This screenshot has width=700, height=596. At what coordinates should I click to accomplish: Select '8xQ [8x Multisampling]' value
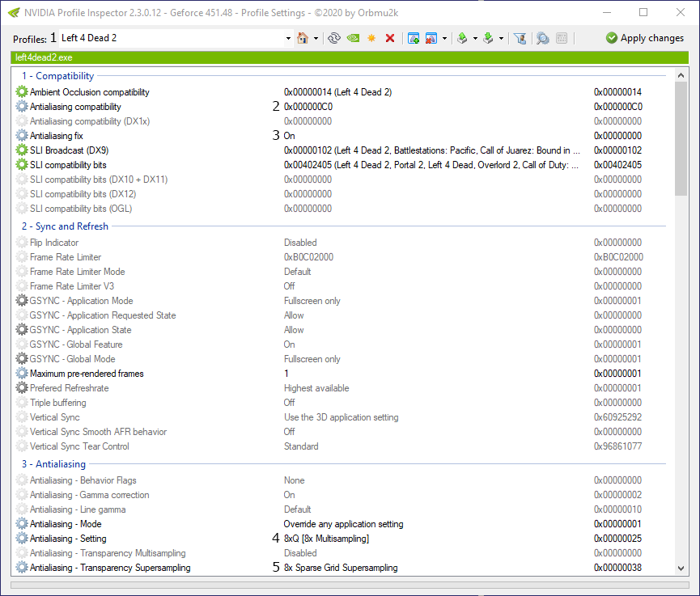tap(326, 539)
